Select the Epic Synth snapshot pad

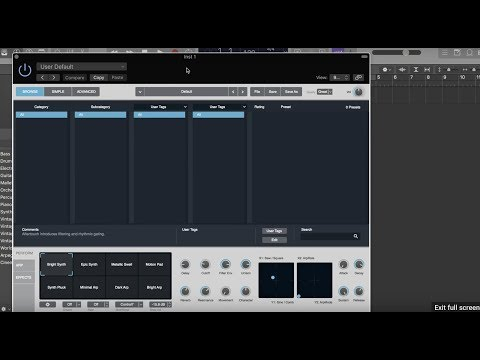point(89,264)
